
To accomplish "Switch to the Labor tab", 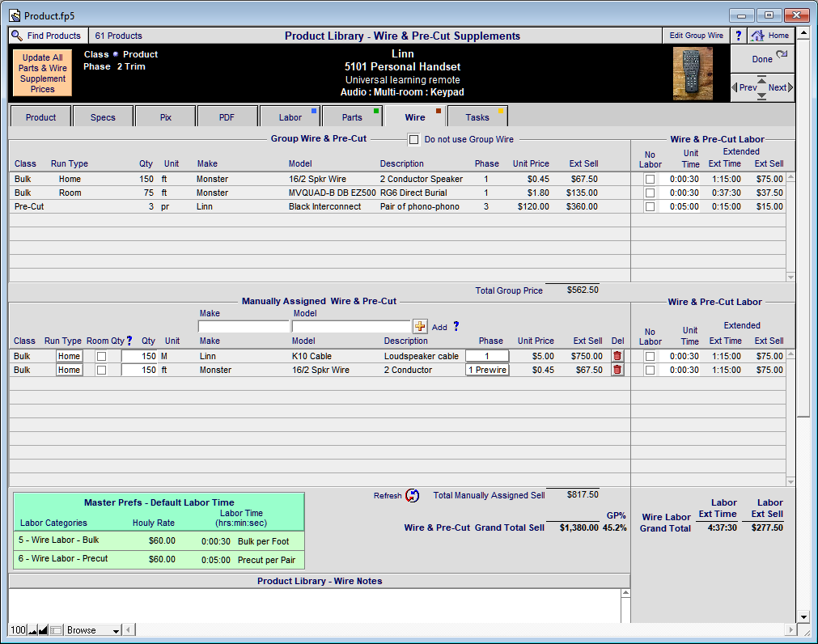I will [290, 117].
